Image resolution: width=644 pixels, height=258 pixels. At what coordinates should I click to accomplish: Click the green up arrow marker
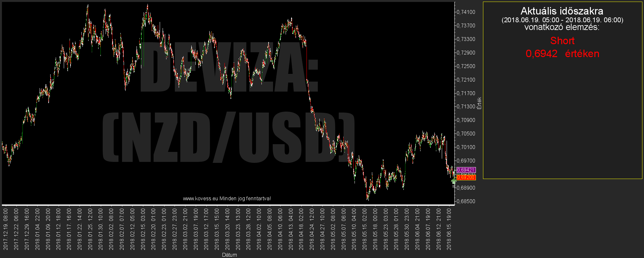(x=454, y=181)
